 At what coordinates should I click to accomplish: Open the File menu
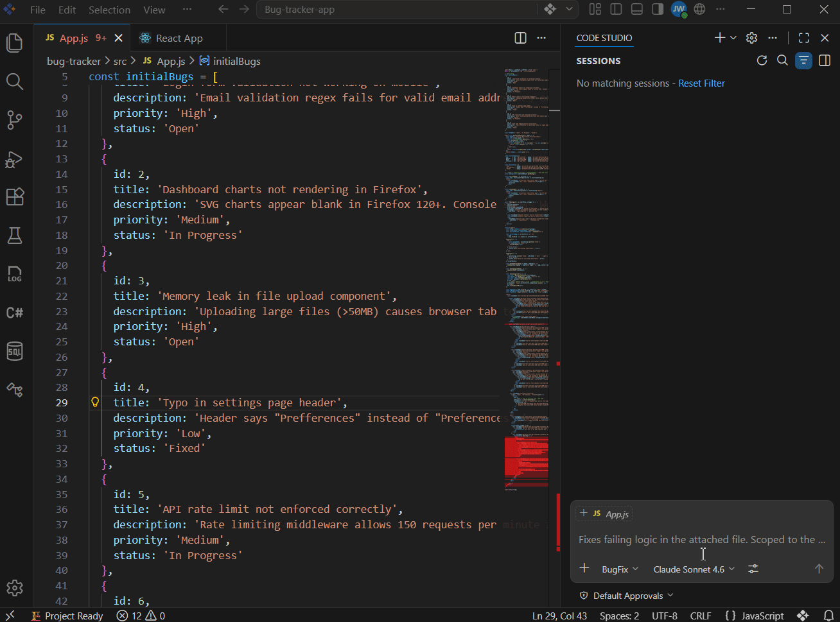click(38, 10)
